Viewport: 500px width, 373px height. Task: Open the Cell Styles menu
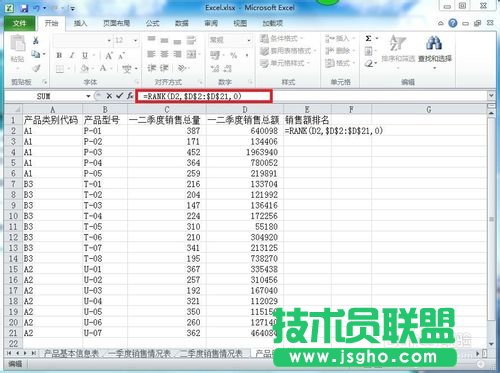click(x=285, y=63)
